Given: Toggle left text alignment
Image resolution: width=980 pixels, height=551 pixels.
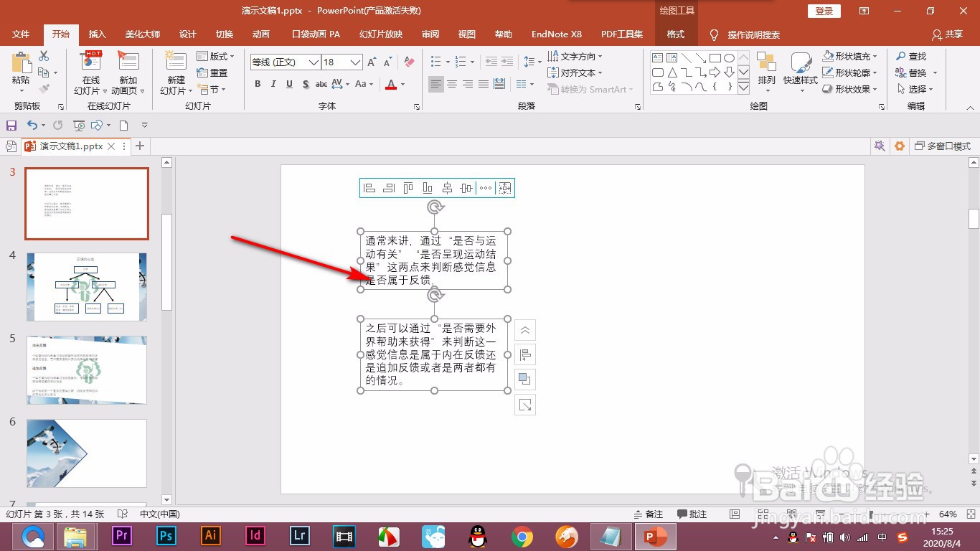Looking at the screenshot, I should [436, 84].
